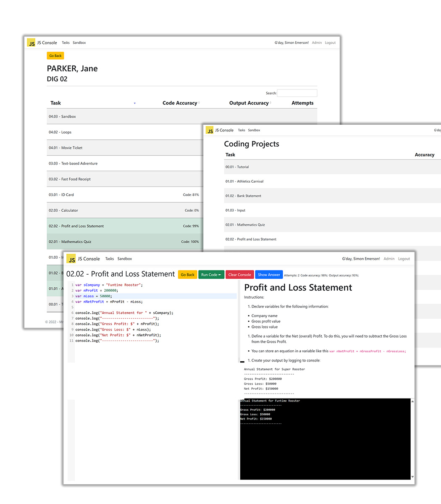This screenshot has width=441, height=504.
Task: Open Sandbox menu in the code editor window
Action: [125, 259]
